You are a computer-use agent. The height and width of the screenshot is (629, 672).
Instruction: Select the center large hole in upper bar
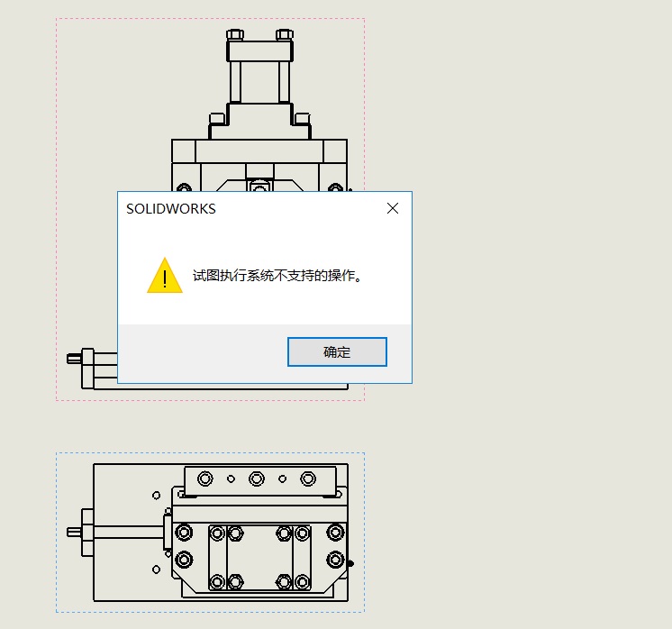257,479
